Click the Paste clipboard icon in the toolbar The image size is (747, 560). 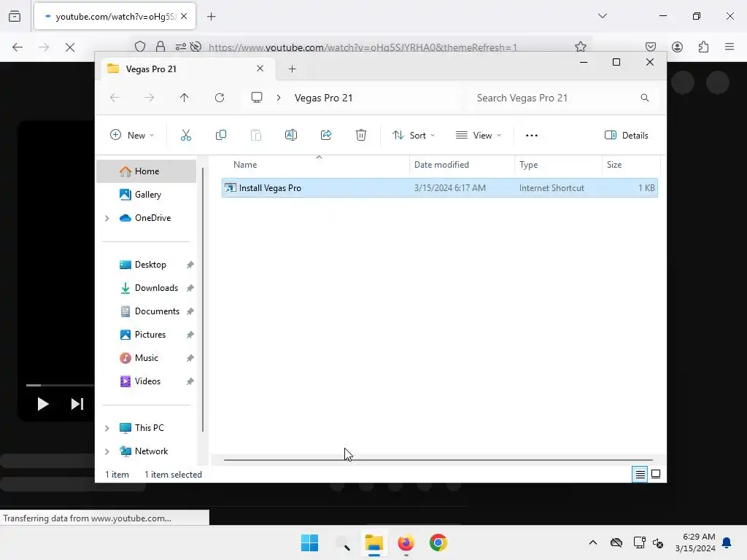coord(256,135)
